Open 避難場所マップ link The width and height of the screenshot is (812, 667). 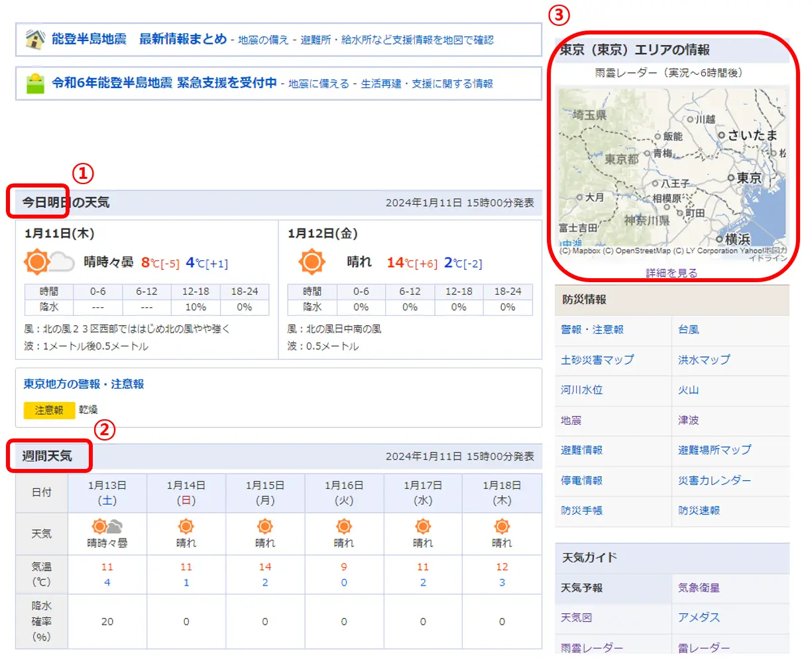715,450
